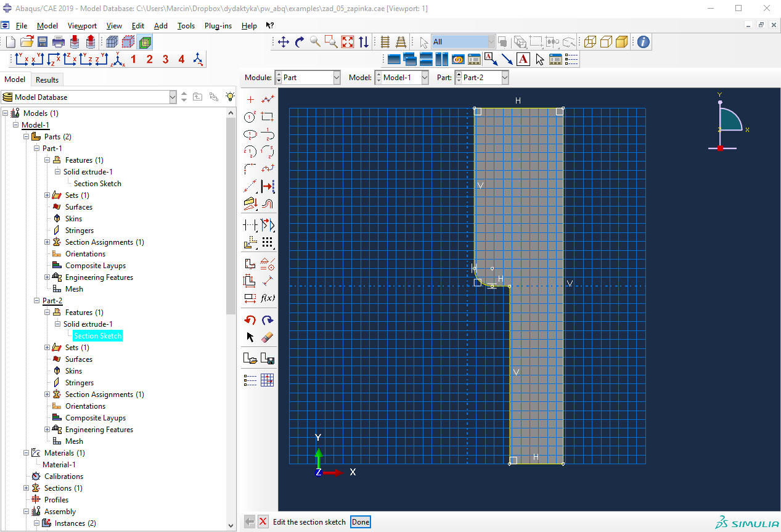
Task: Open the Query information icon
Action: [x=643, y=42]
